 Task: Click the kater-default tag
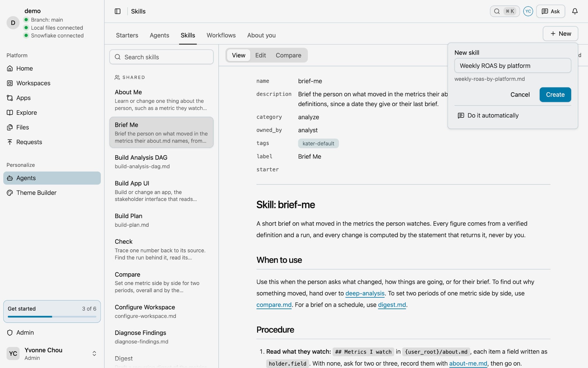click(318, 143)
